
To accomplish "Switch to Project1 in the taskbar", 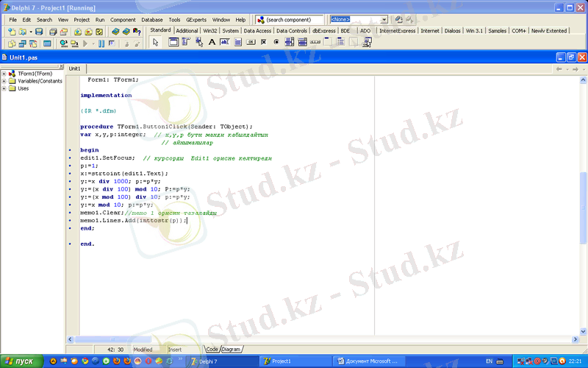I will pyautogui.click(x=295, y=361).
